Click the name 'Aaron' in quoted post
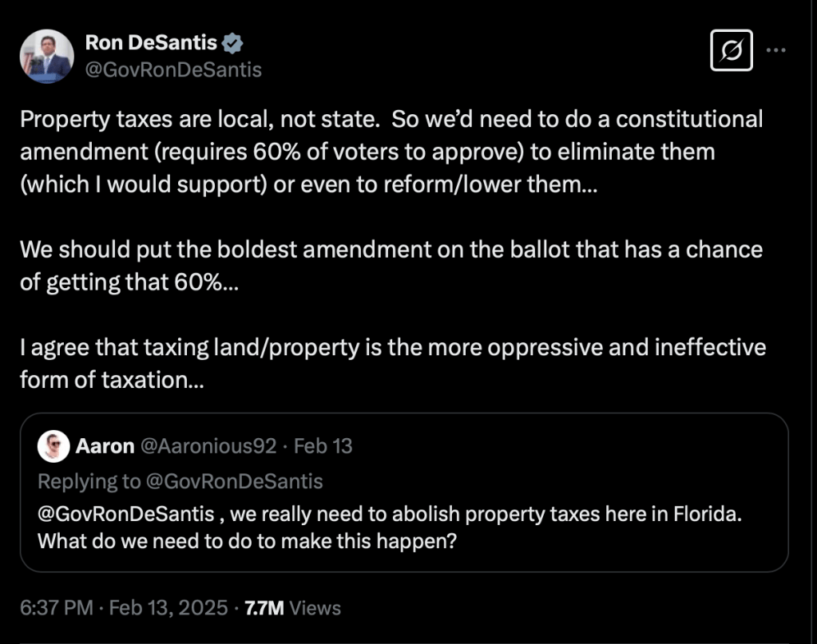 (x=105, y=446)
